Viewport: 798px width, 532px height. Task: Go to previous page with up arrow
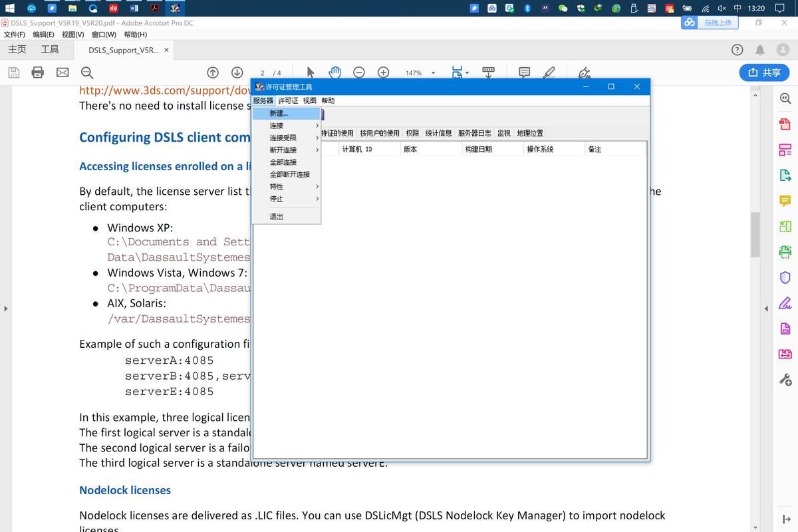click(213, 72)
